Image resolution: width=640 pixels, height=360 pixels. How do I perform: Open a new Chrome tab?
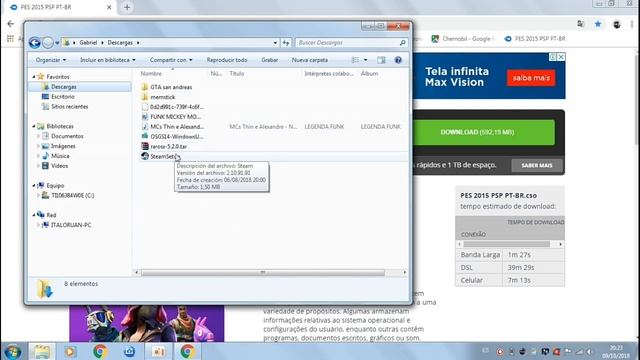pyautogui.click(x=127, y=7)
